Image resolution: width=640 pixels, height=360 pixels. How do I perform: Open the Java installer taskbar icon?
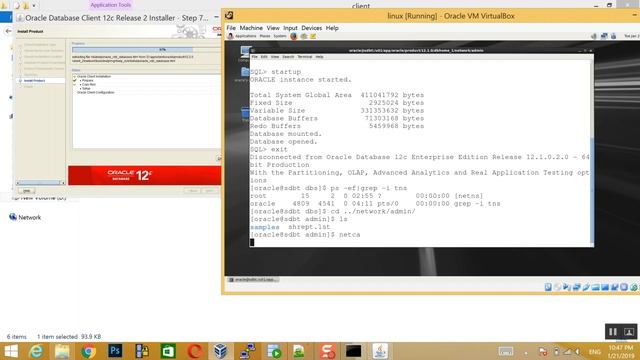pyautogui.click(x=380, y=351)
